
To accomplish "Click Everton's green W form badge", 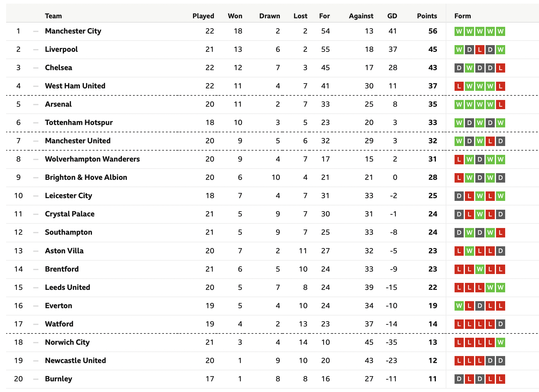I will (x=459, y=306).
